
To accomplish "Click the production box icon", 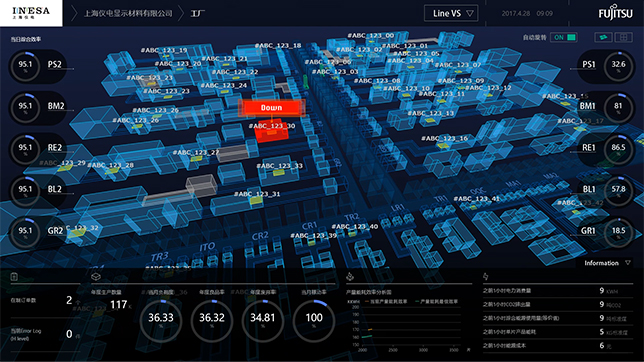I will [96, 277].
